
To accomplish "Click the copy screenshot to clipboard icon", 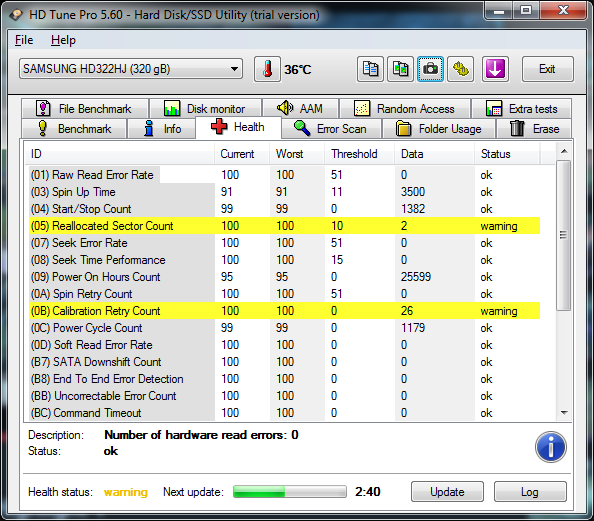I will click(x=400, y=69).
